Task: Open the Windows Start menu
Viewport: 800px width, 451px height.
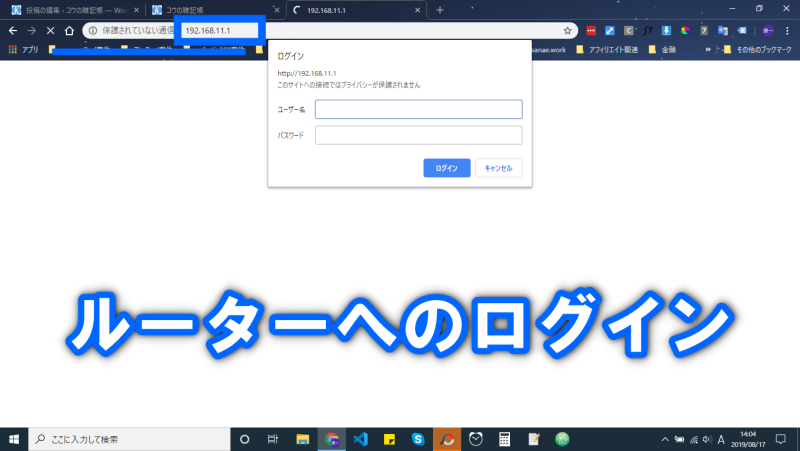Action: [x=14, y=439]
